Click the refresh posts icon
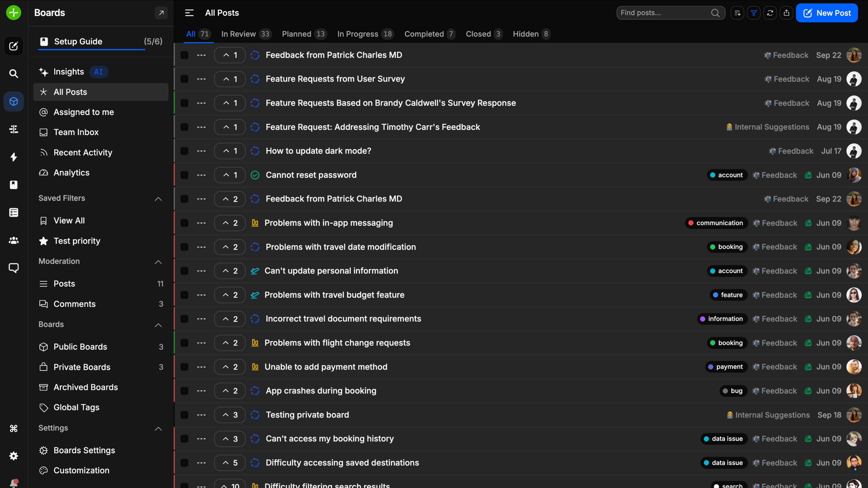The image size is (868, 488). [x=770, y=13]
